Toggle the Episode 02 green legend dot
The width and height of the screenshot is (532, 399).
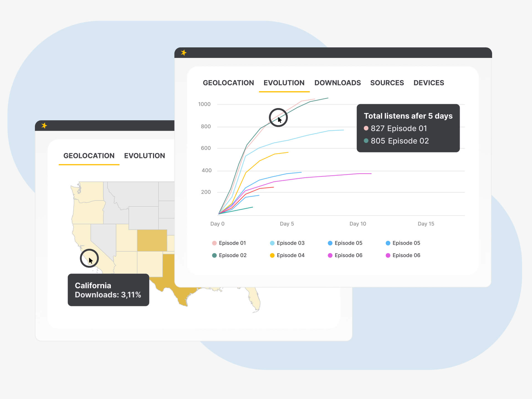214,255
